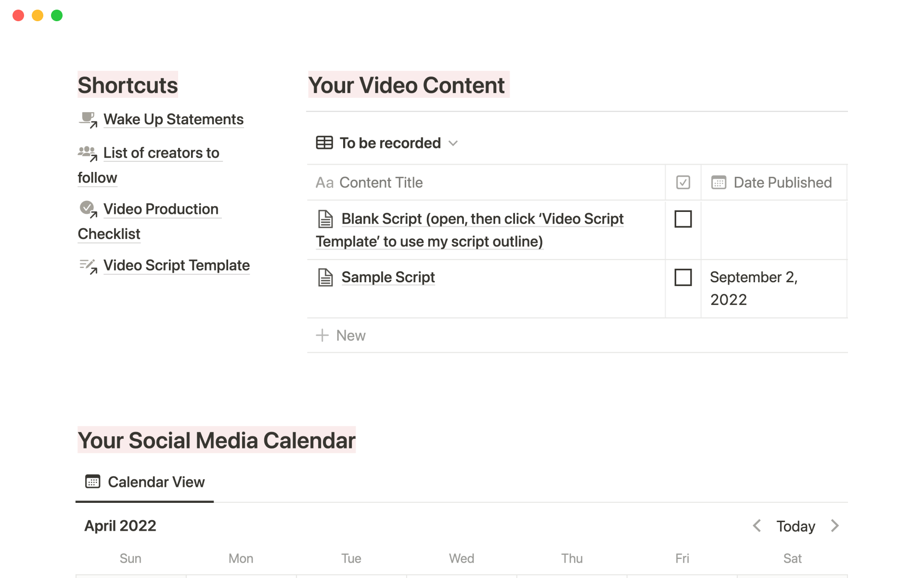This screenshot has width=924, height=578.
Task: Expand the To be recorded view dropdown
Action: 453,144
